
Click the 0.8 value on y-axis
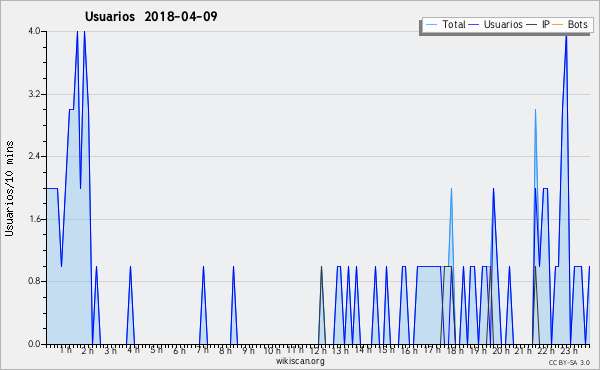pos(34,281)
